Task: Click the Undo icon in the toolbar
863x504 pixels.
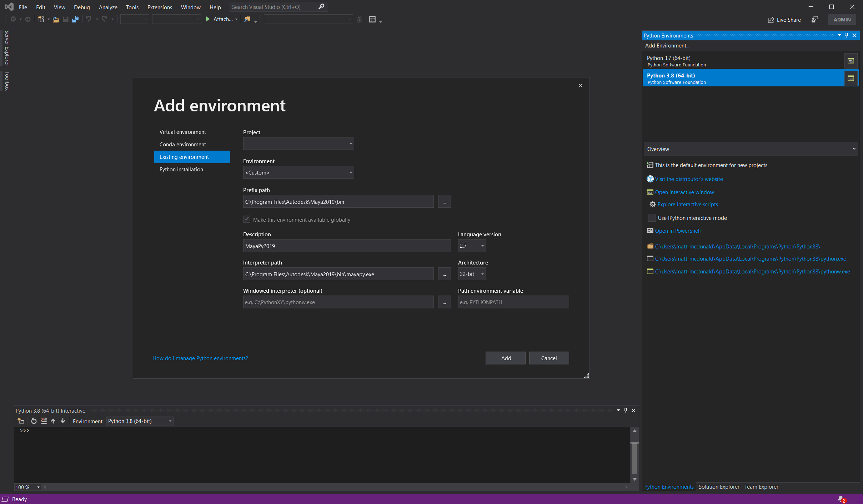Action: point(88,19)
